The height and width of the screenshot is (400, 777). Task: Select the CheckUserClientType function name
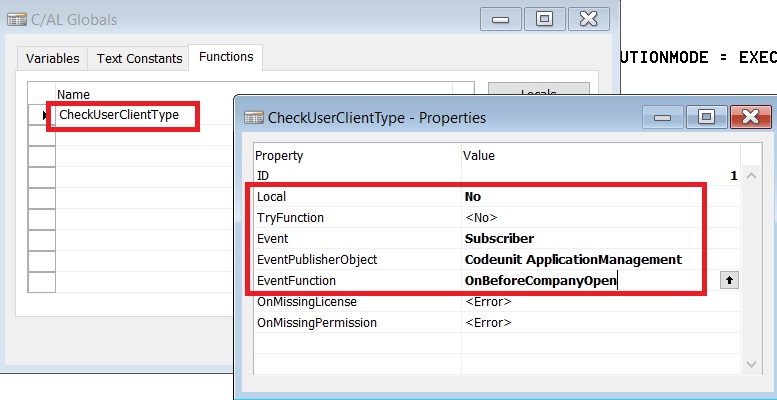coord(119,115)
